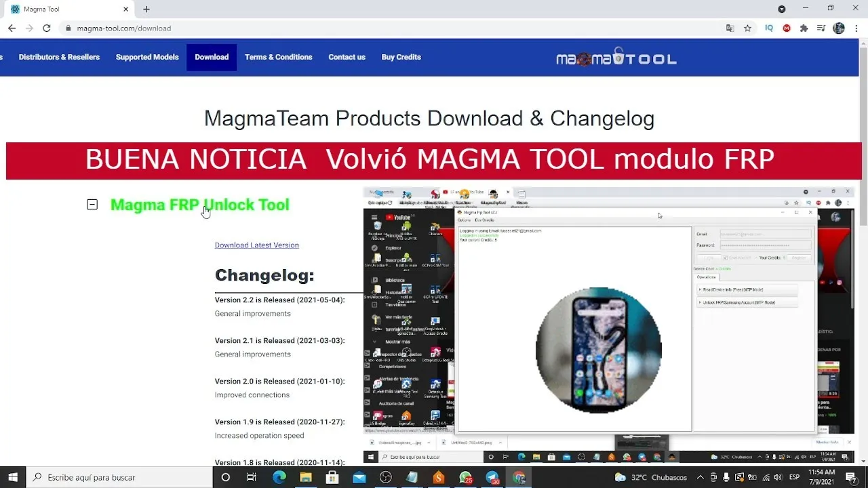View site info lock icon
The height and width of the screenshot is (488, 868).
[x=68, y=28]
